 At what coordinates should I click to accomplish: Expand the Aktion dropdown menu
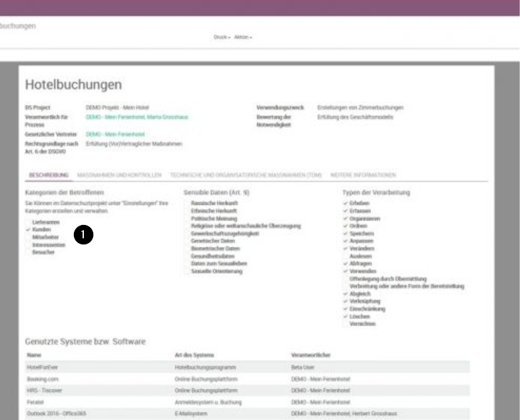(243, 37)
